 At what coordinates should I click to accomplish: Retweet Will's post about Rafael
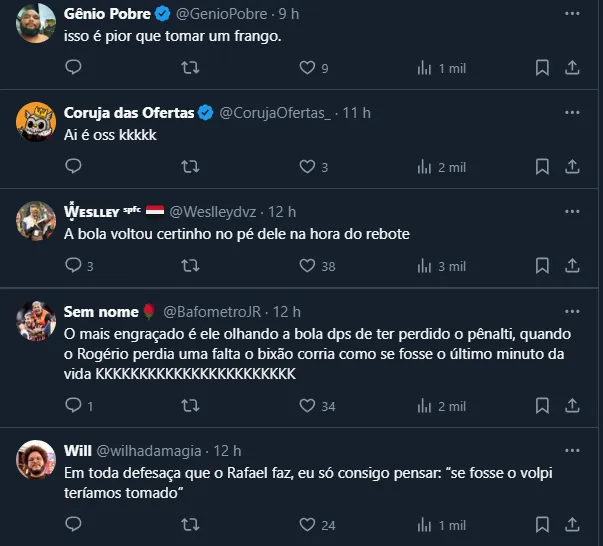point(190,524)
